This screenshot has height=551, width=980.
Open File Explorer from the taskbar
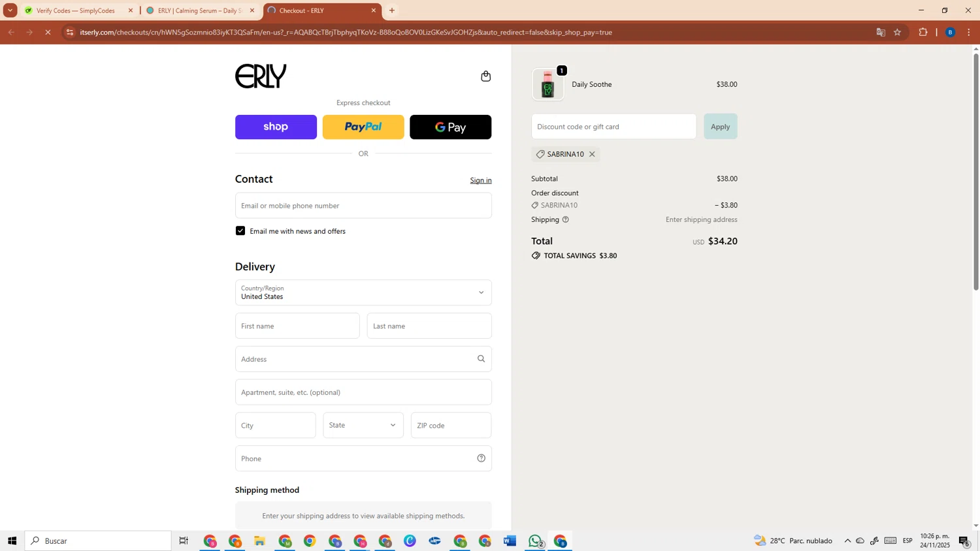(x=259, y=541)
